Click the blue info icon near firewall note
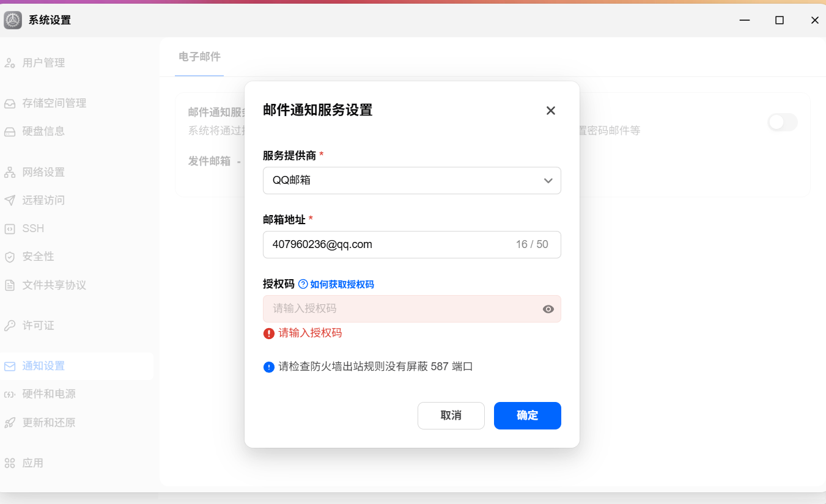Image resolution: width=826 pixels, height=504 pixels. (x=269, y=367)
